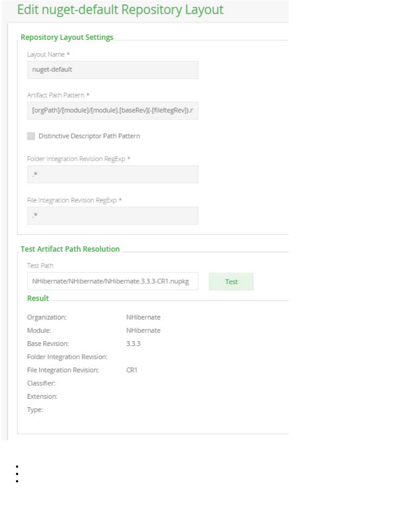Screen dimensions: 395x532
Task: Click the File Integration Revision value CR1
Action: (132, 370)
